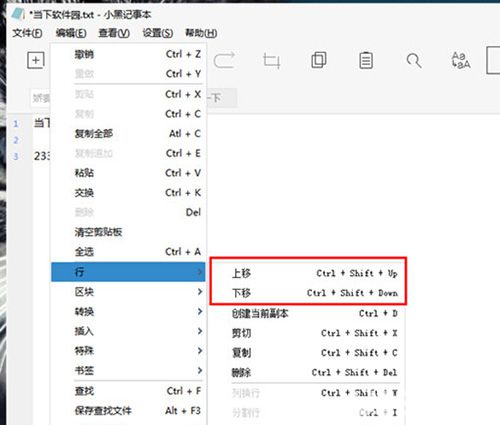The image size is (500, 425).
Task: Click the redo arrow toolbar icon
Action: pos(224,60)
